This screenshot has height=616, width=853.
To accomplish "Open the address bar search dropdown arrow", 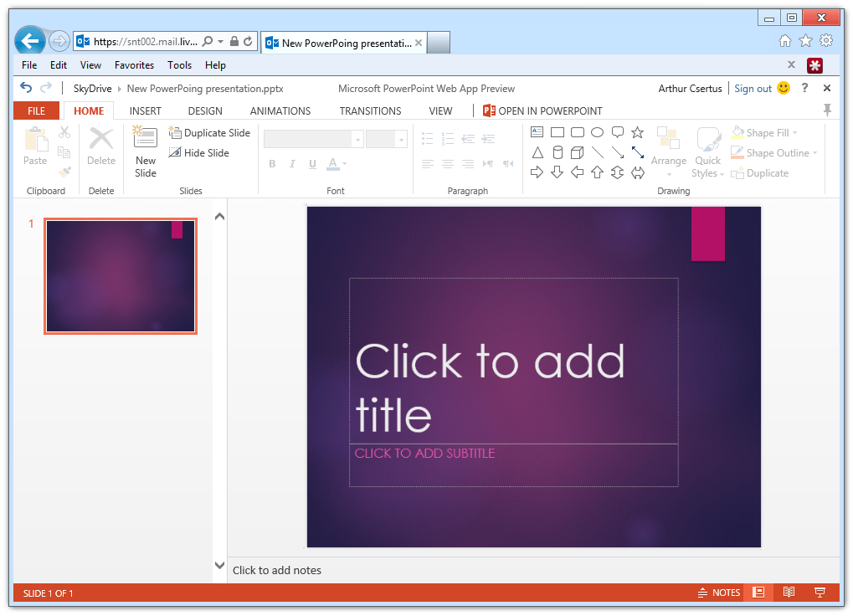I will point(220,41).
